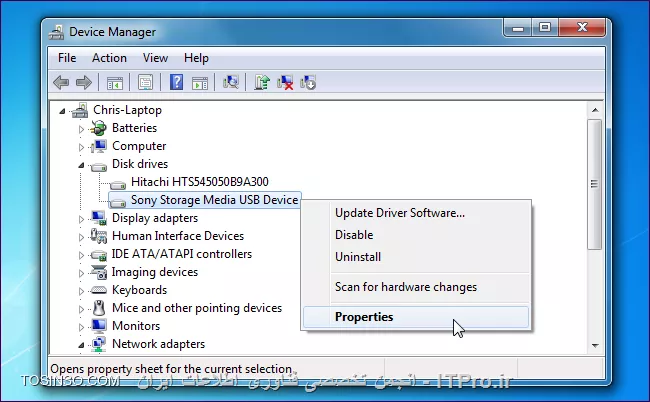This screenshot has width=650, height=402.
Task: Open the Properties toolbar icon
Action: (x=145, y=83)
